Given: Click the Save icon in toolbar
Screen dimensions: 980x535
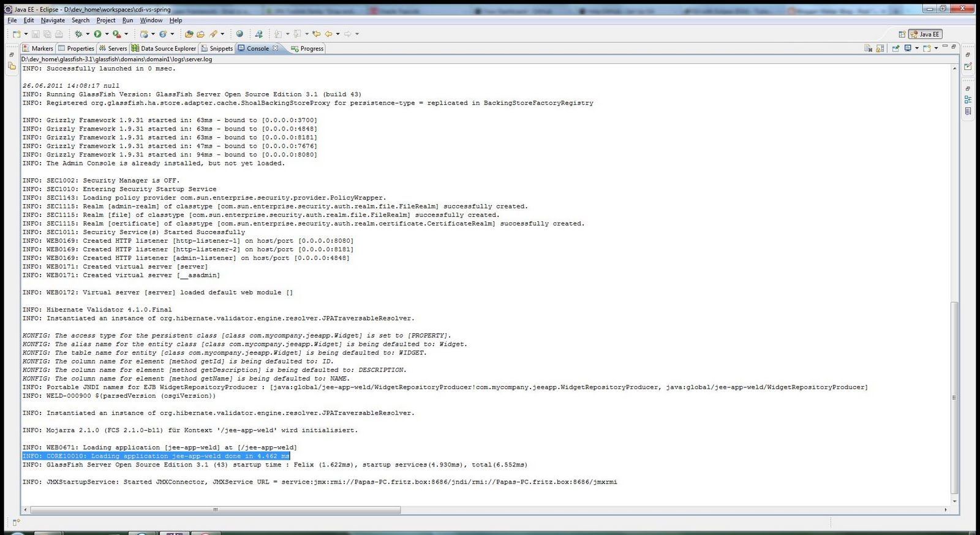Looking at the screenshot, I should [x=36, y=34].
